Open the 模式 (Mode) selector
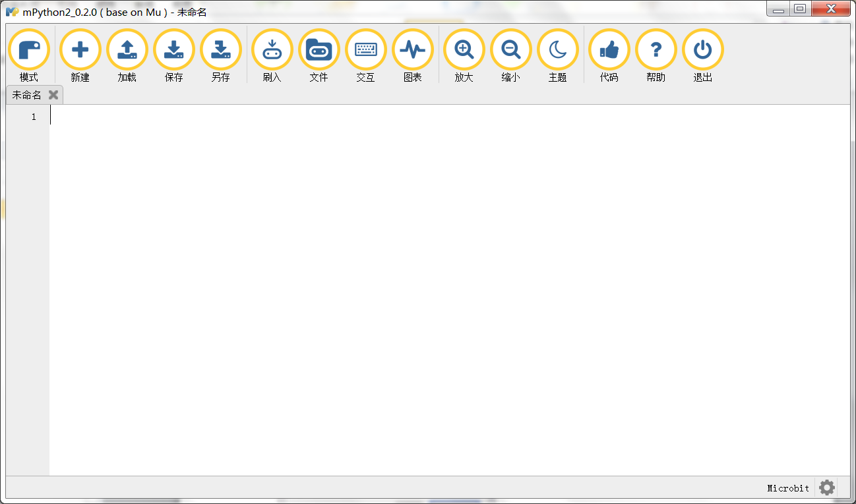 pyautogui.click(x=29, y=55)
